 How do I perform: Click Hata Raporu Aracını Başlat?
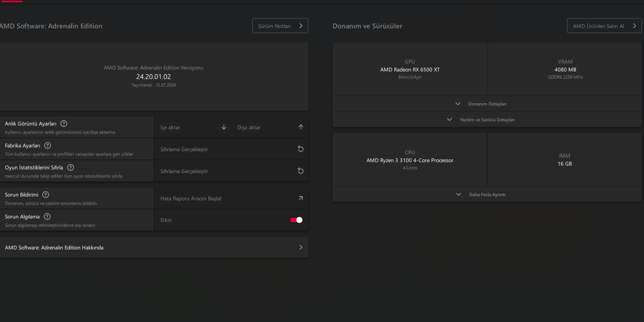(191, 198)
